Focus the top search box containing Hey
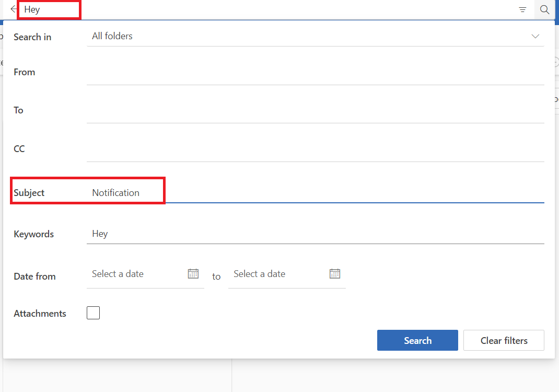 coord(261,9)
